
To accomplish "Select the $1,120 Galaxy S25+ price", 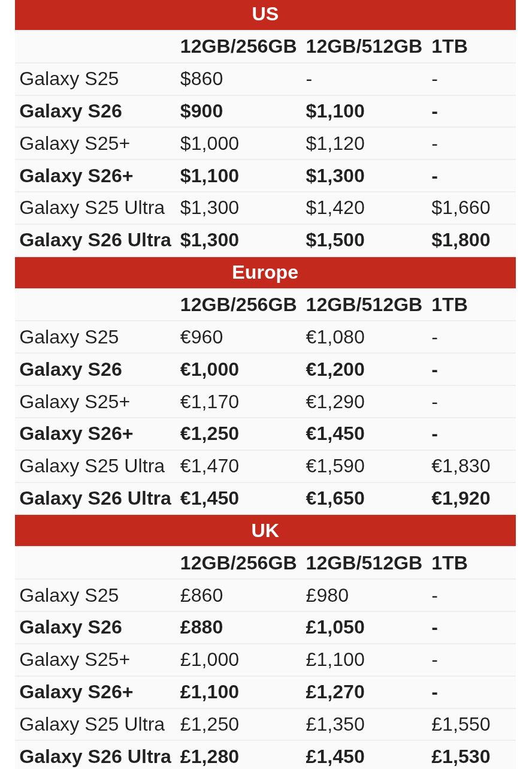I will (335, 143).
